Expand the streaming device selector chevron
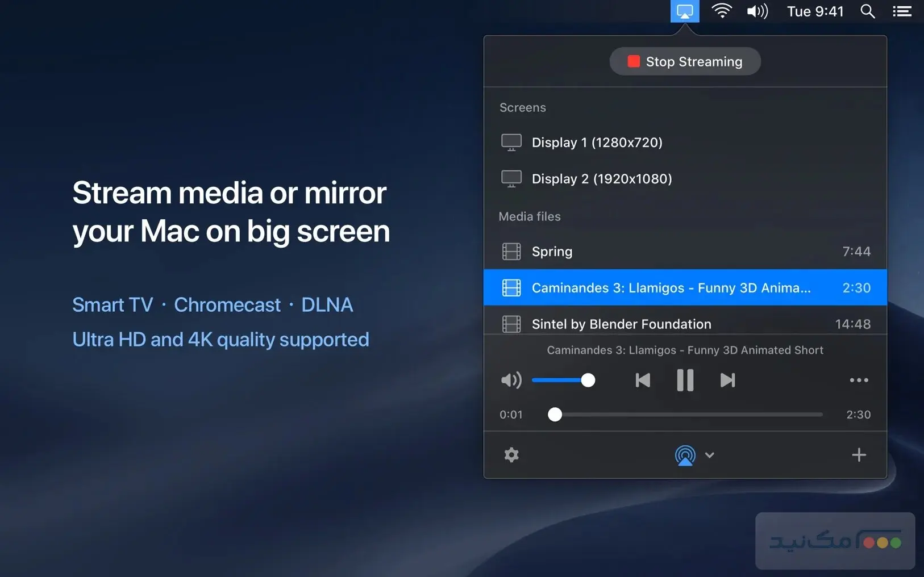Image resolution: width=924 pixels, height=577 pixels. [709, 454]
